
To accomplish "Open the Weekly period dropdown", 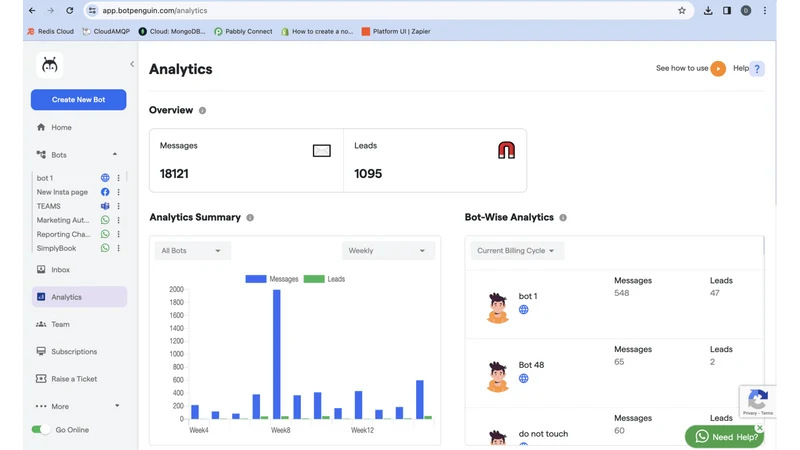I will 388,251.
